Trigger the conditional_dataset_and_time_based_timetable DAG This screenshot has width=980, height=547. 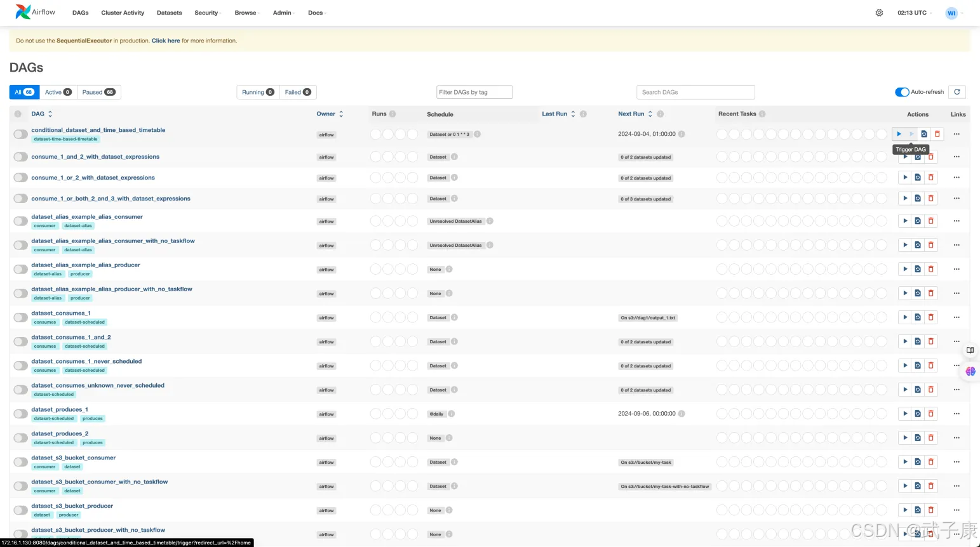(x=899, y=134)
